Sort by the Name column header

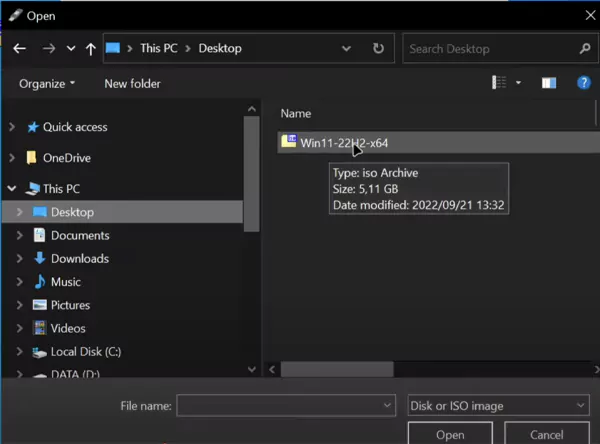(296, 113)
